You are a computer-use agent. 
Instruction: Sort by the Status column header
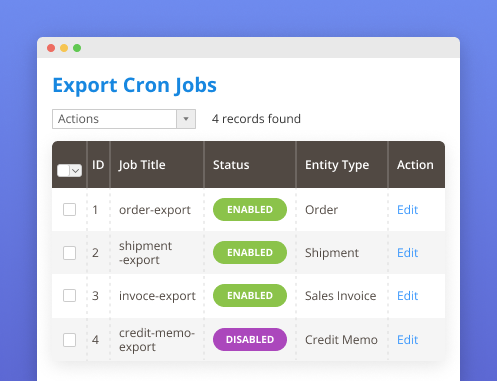click(x=231, y=165)
